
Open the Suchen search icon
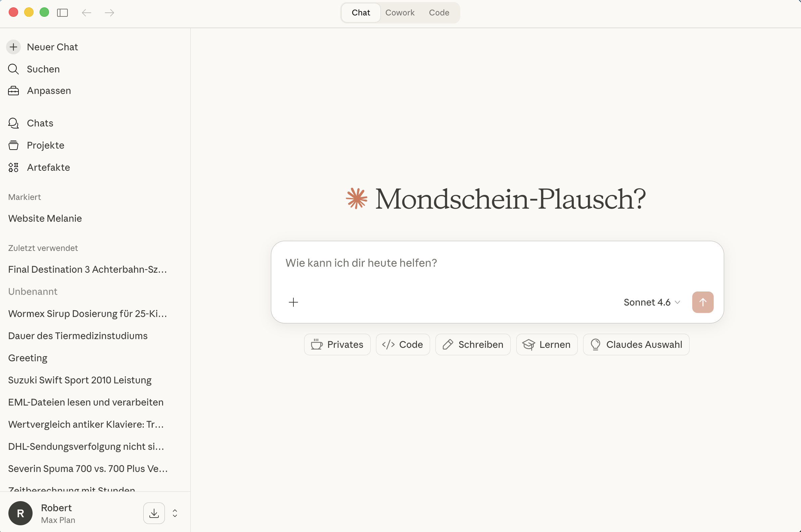(x=13, y=69)
